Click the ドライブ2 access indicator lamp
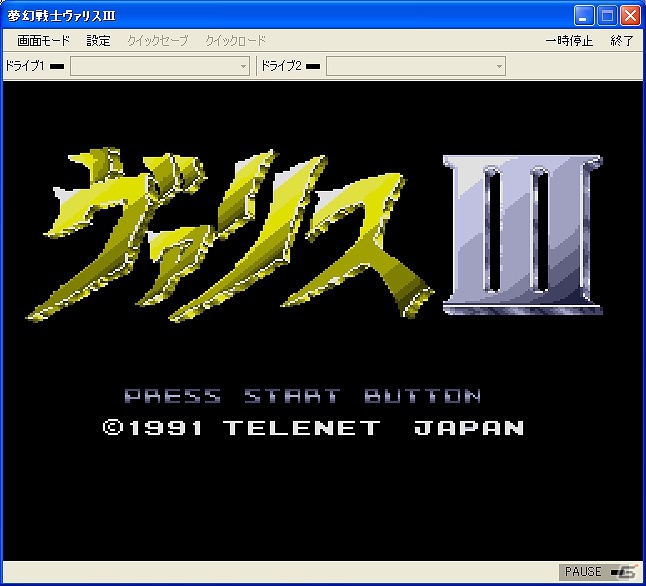This screenshot has height=586, width=646. (x=313, y=66)
